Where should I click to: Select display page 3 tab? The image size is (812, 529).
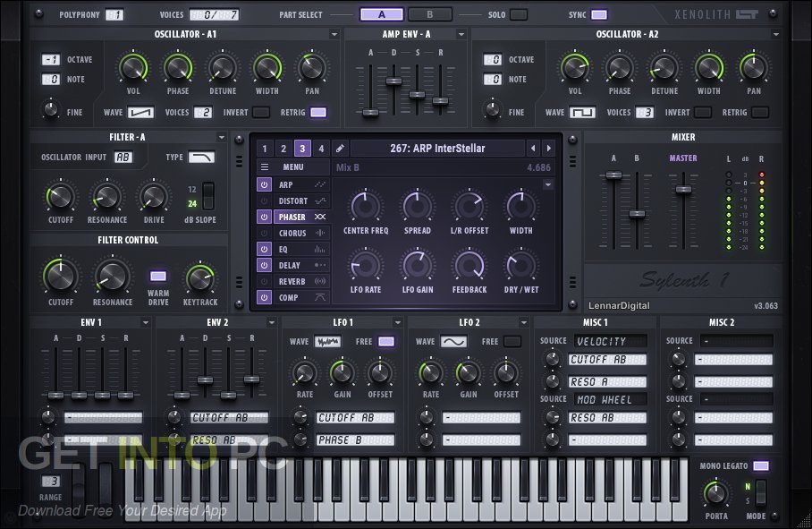point(302,149)
